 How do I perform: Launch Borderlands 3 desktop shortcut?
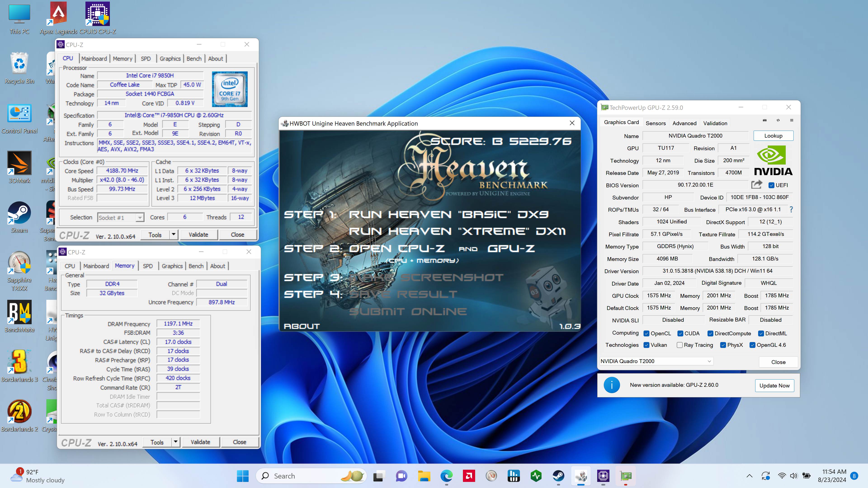19,366
